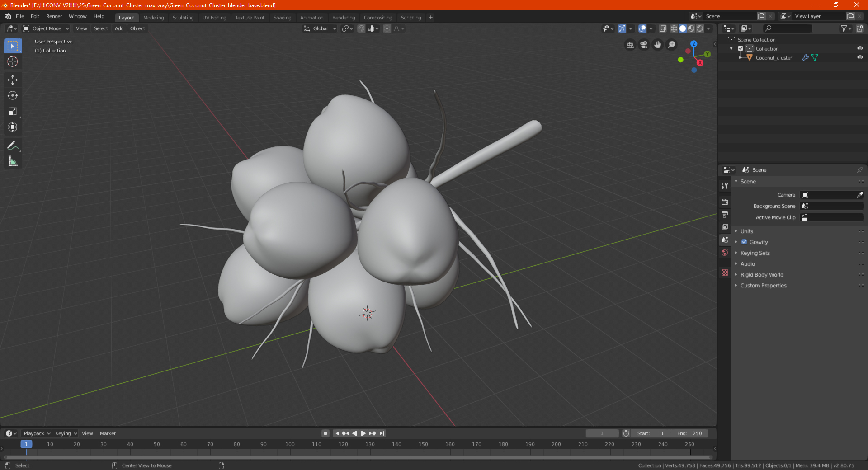Switch to the Sculpting workspace tab
The height and width of the screenshot is (470, 868).
183,18
